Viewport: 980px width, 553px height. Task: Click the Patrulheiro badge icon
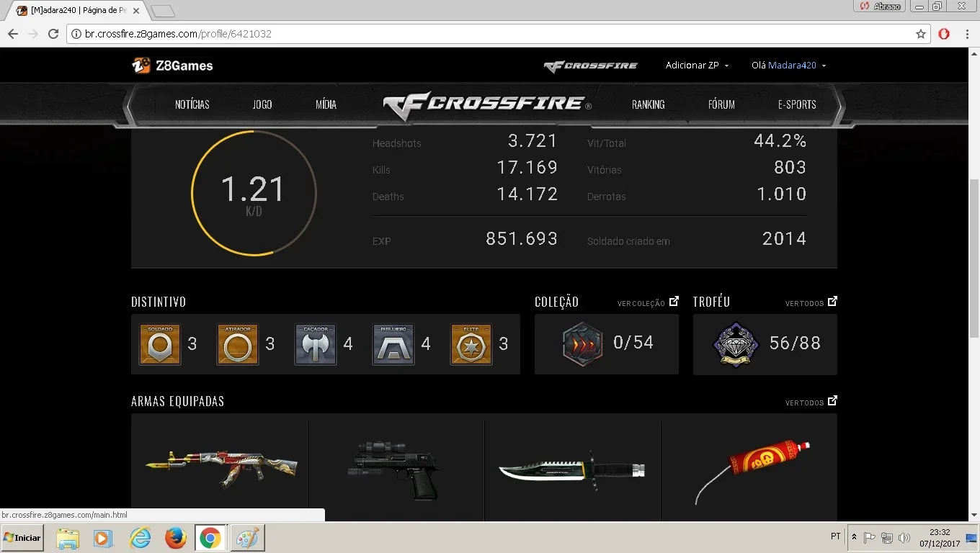coord(393,344)
